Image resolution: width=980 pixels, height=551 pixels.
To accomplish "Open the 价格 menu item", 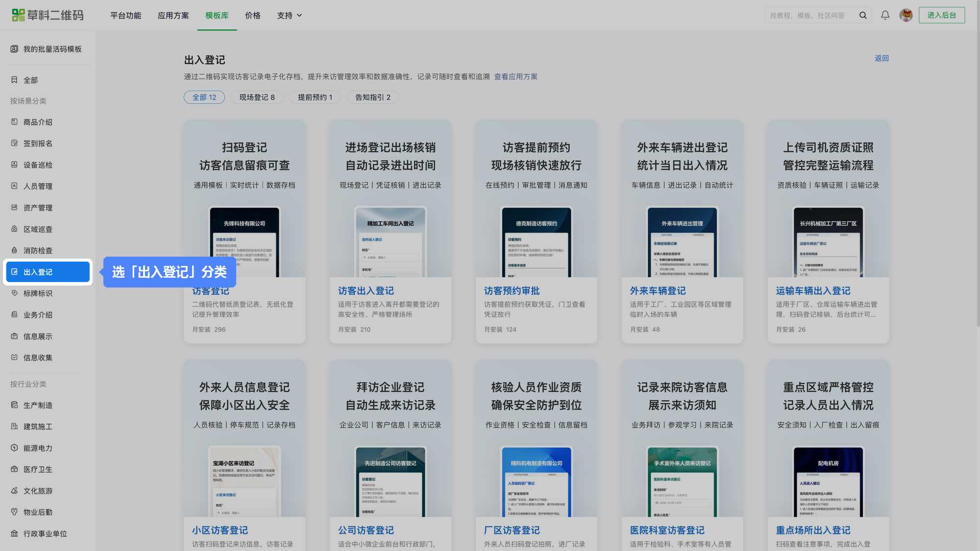I will (x=253, y=15).
